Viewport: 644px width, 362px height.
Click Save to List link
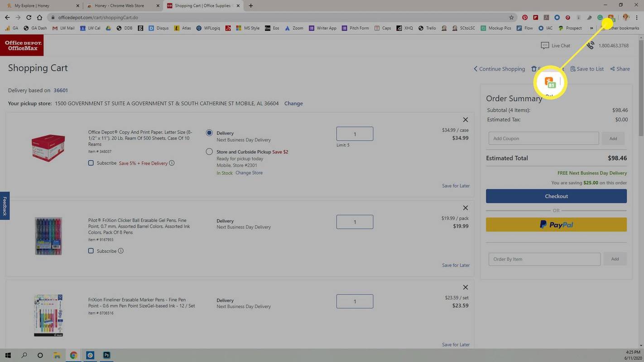point(587,69)
